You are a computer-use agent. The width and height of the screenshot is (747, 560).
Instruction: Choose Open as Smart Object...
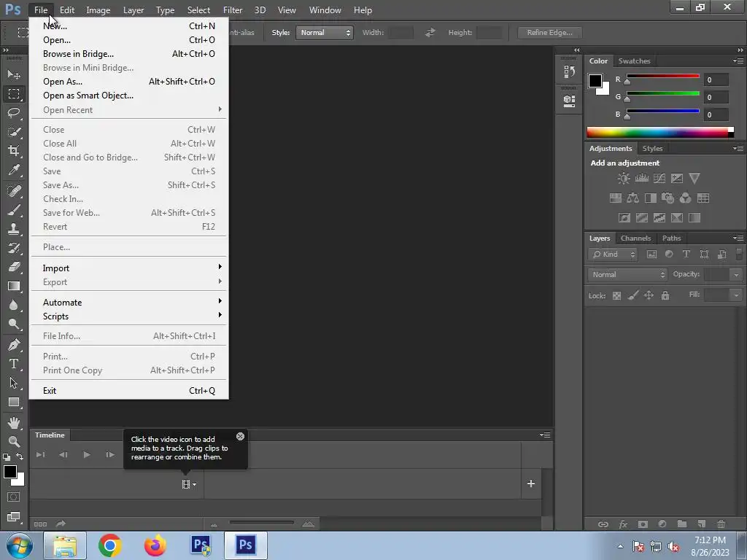[x=128, y=96]
